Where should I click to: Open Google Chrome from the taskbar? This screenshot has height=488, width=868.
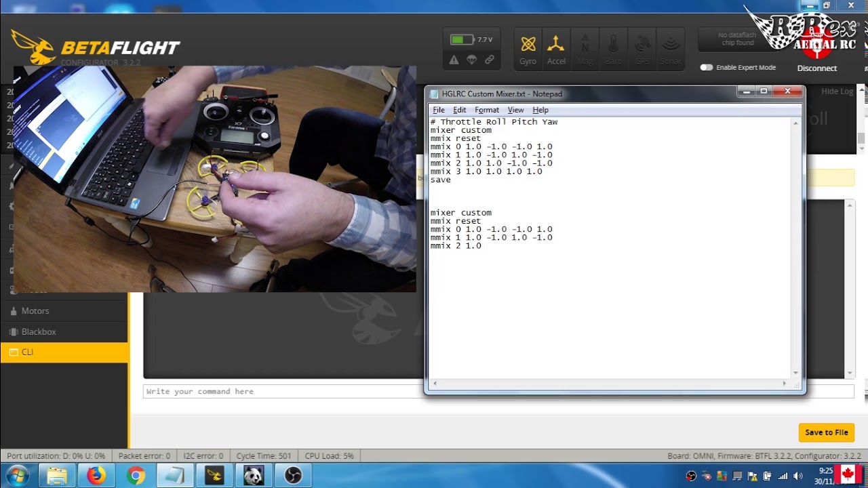[136, 476]
